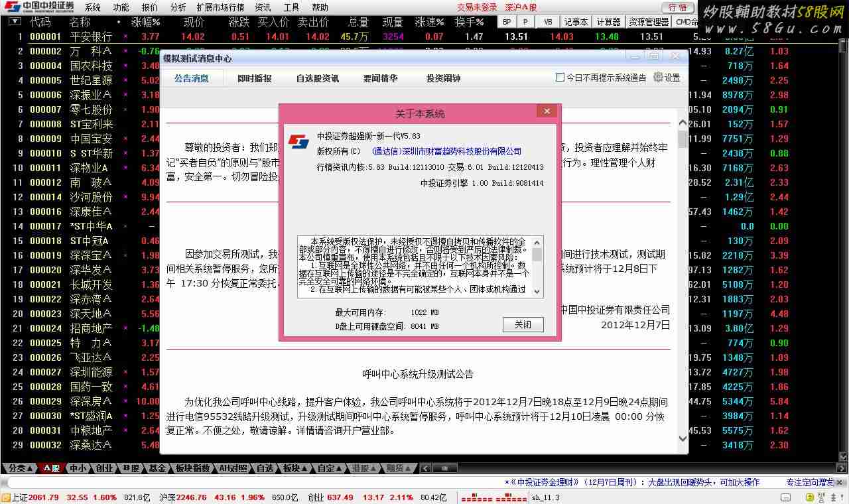Open the 帮助 menu
The width and height of the screenshot is (849, 504).
click(x=320, y=7)
